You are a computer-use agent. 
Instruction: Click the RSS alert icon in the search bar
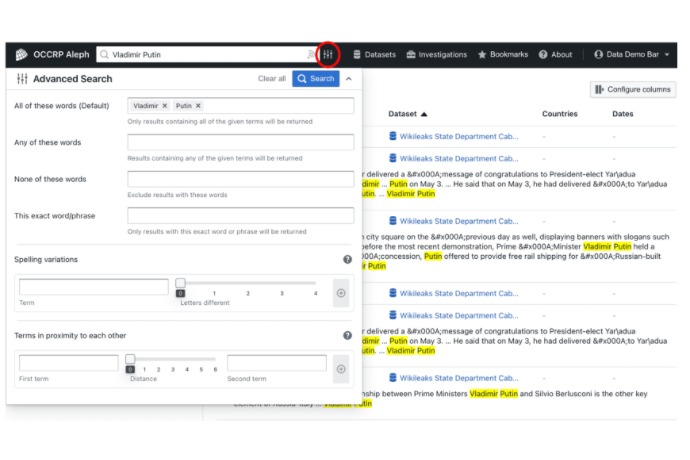tap(311, 55)
